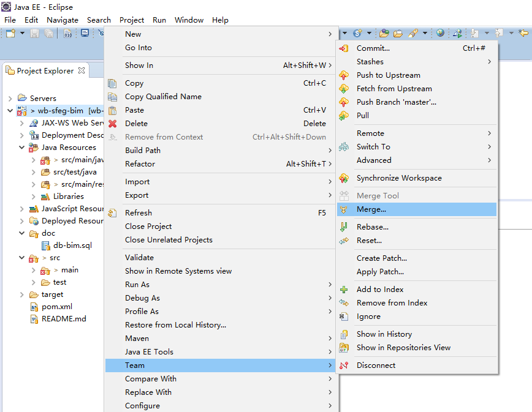Expand the target folder
532x412 pixels.
tap(21, 294)
